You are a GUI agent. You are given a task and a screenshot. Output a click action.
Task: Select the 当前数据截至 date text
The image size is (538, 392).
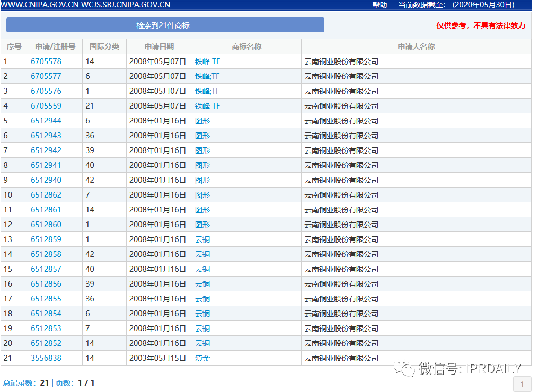[x=456, y=5]
